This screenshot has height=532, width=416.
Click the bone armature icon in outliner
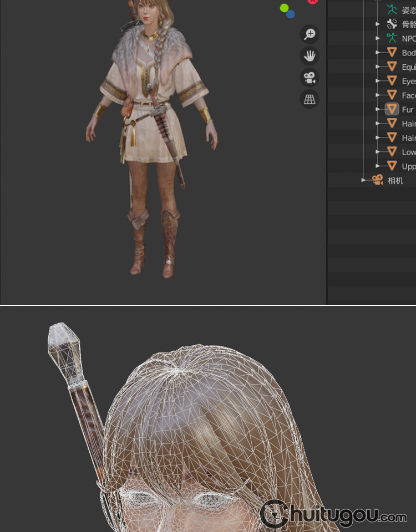392,24
